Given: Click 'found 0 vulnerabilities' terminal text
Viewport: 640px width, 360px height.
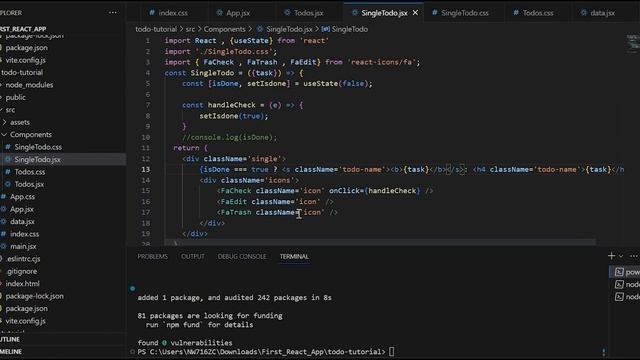Looking at the screenshot, I should pos(185,342).
